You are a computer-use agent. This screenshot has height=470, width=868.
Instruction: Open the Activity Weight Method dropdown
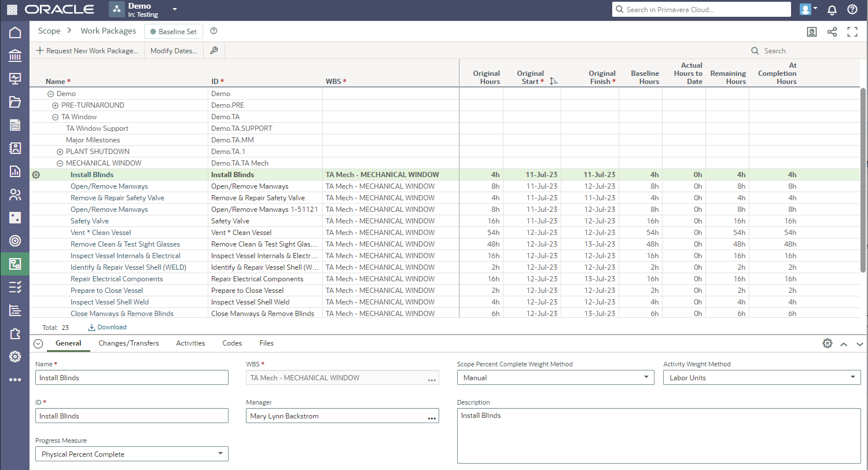tap(761, 377)
